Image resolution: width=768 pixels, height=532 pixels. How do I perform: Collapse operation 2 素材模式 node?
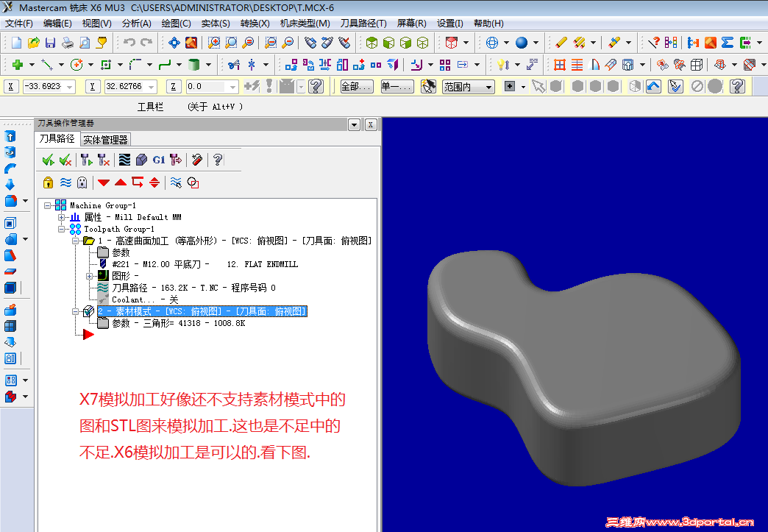coord(75,311)
